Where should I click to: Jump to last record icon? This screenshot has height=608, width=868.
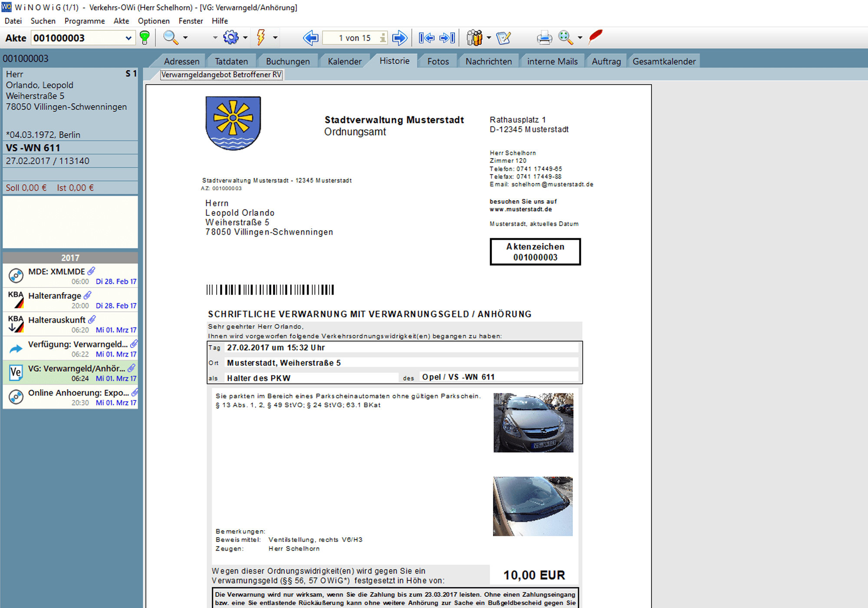point(447,38)
